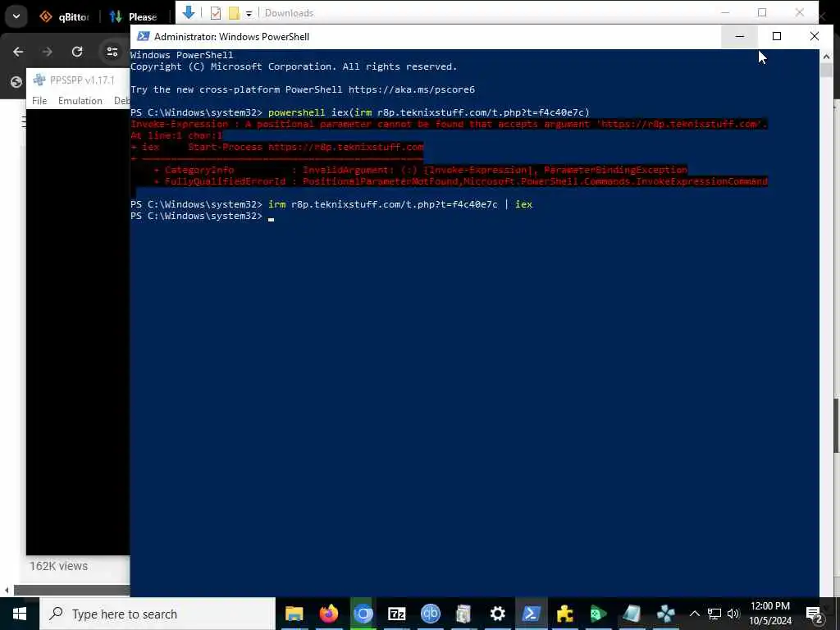This screenshot has height=630, width=840.
Task: Open site info tune icon in browser
Action: pyautogui.click(x=112, y=52)
